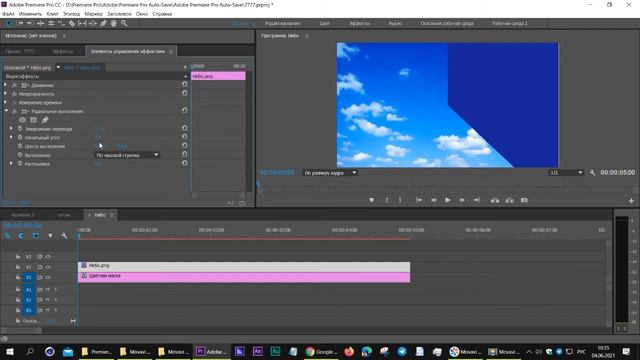Image resolution: width=640 pixels, height=360 pixels.
Task: Select the Razor tool in toolbar
Action: pos(72,24)
